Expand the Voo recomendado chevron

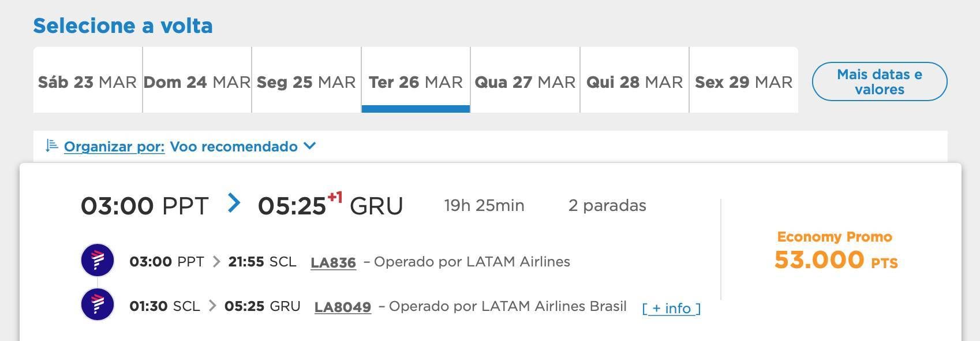310,146
